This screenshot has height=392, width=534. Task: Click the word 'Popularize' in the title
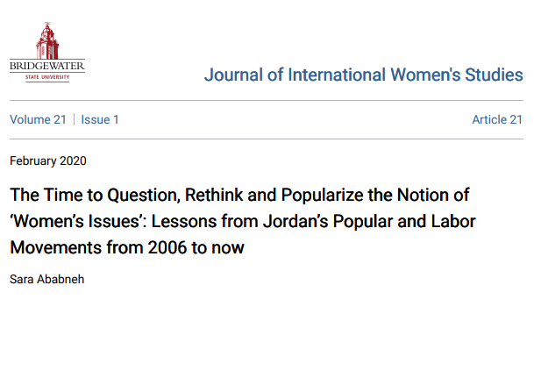tap(323, 196)
